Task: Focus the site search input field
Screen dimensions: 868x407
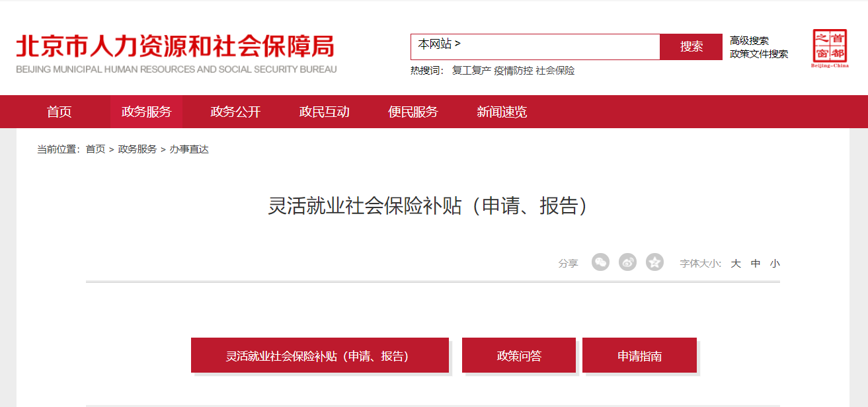Action: (560, 47)
